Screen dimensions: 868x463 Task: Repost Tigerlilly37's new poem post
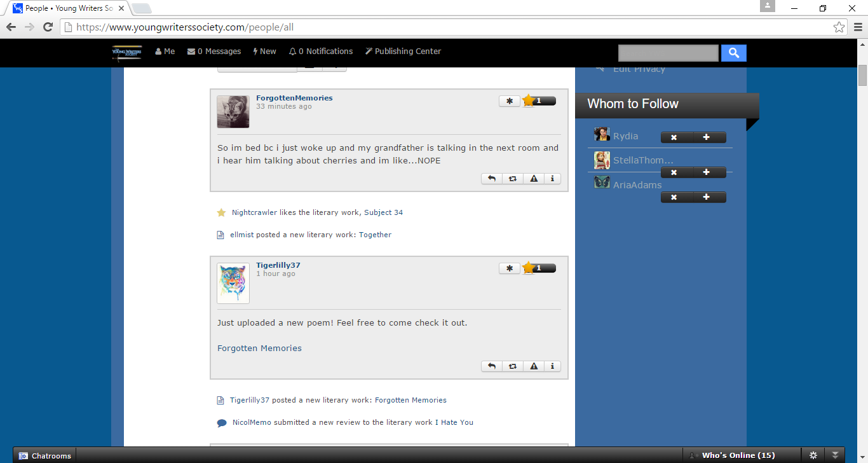[512, 366]
